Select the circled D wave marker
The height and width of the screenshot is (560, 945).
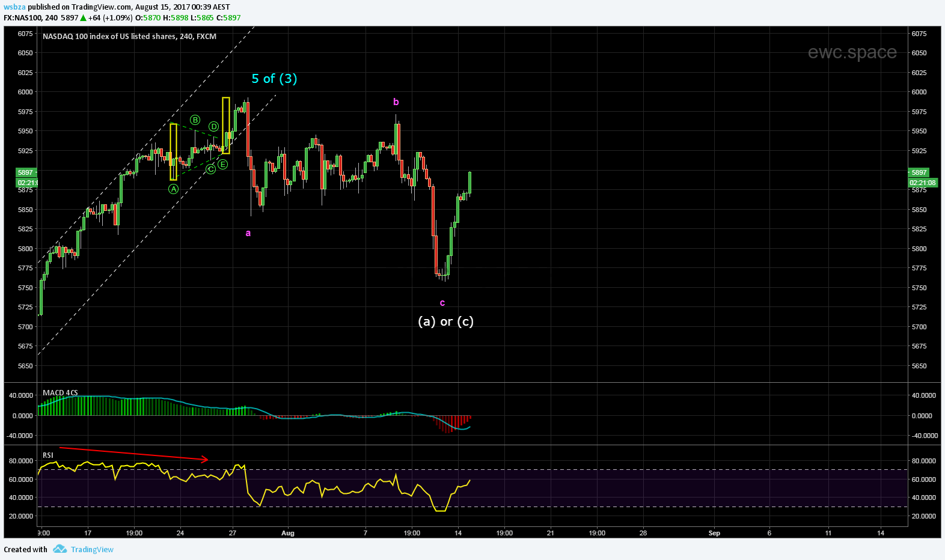point(213,127)
